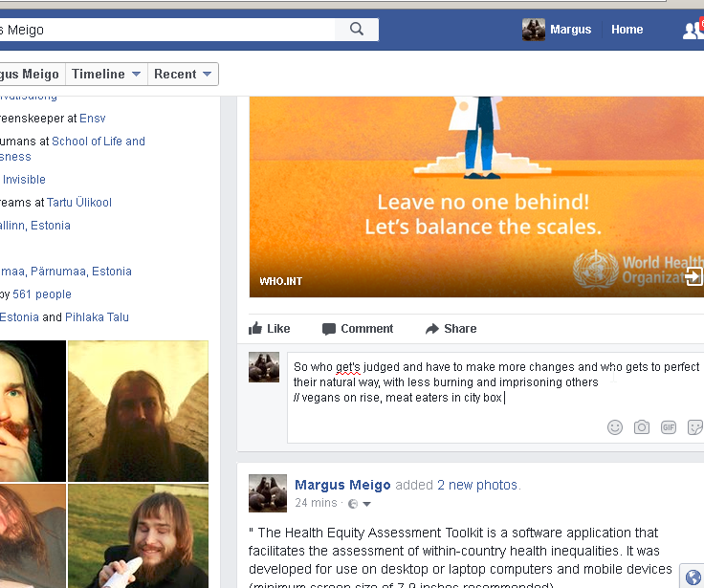Open Margus profile name link in top bar
Screen dimensions: 704x588
tap(571, 30)
